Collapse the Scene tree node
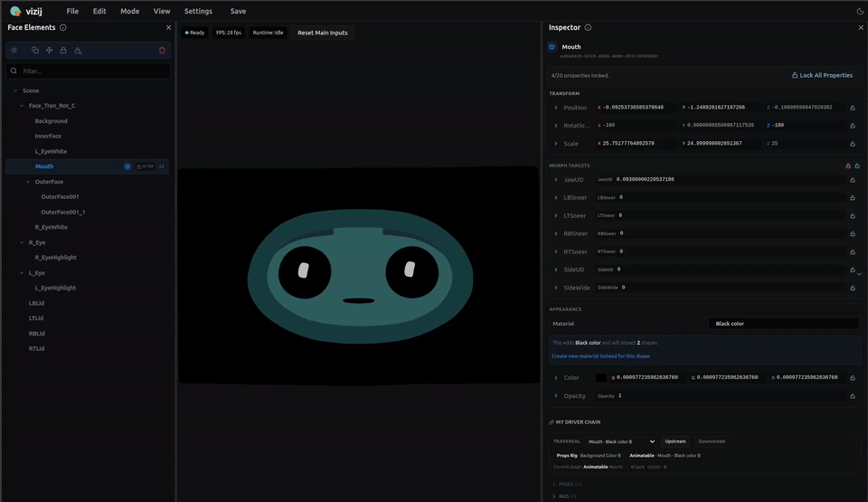Screen dimensions: 868x502 15,90
